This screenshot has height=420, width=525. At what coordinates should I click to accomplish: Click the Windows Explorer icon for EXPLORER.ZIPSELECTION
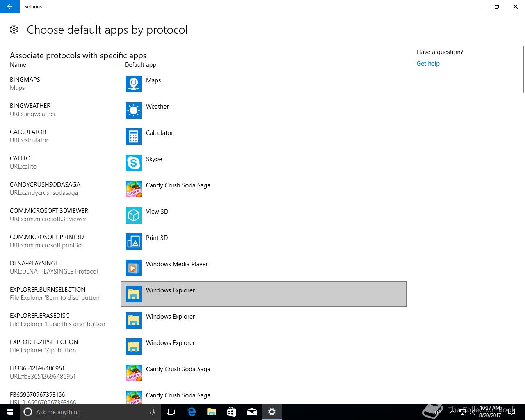tap(134, 347)
